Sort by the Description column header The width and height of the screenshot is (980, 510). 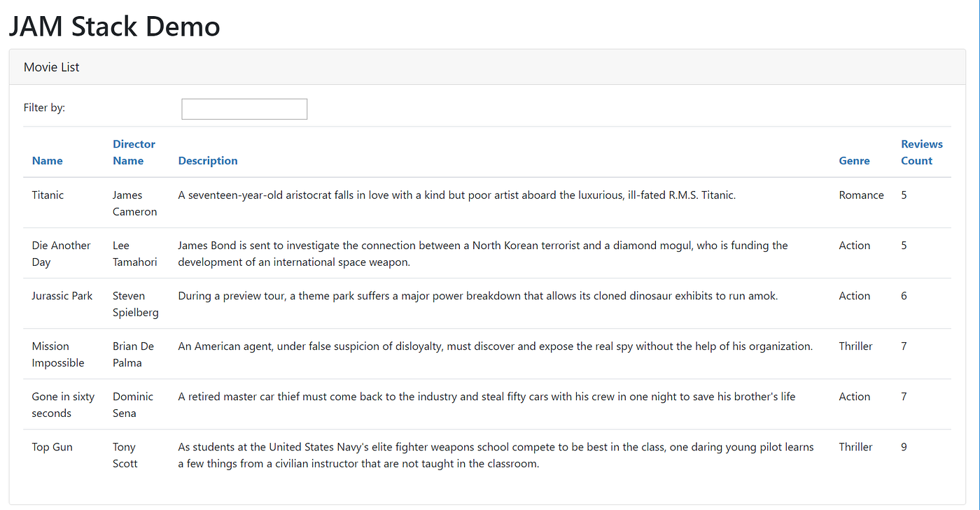pos(208,161)
